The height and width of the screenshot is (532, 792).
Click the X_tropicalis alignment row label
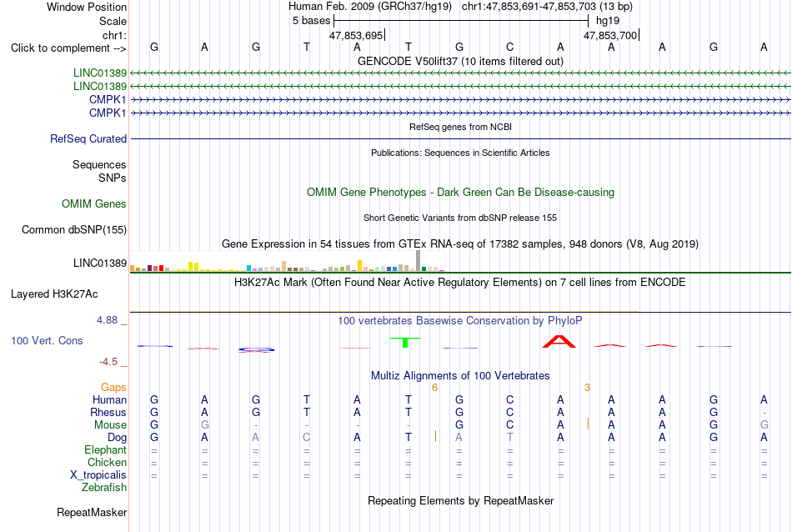pos(98,475)
